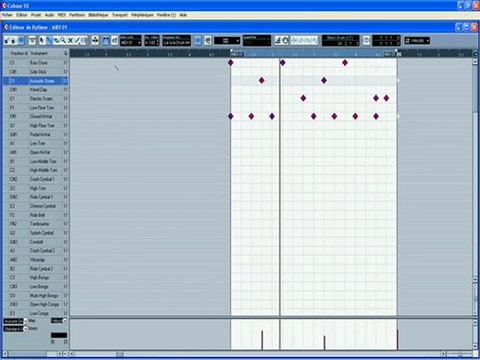480x360 pixels.
Task: Select the Drumstick tool
Action: [49, 41]
